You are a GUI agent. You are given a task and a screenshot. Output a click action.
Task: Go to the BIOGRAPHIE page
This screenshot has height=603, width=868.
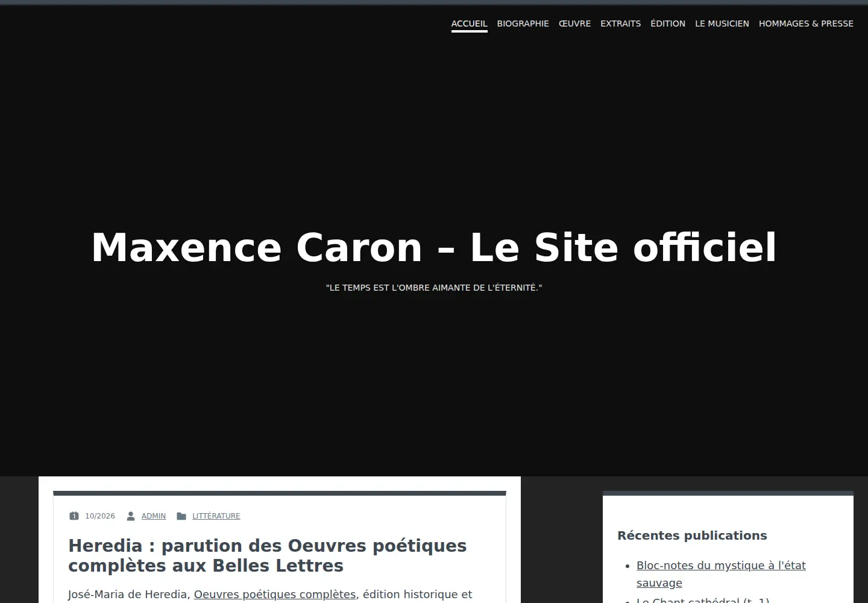(x=523, y=24)
